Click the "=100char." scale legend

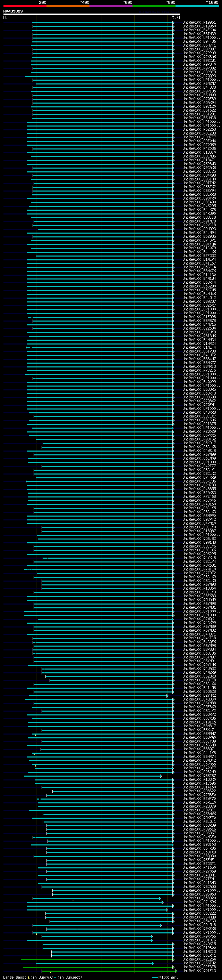(169, 977)
